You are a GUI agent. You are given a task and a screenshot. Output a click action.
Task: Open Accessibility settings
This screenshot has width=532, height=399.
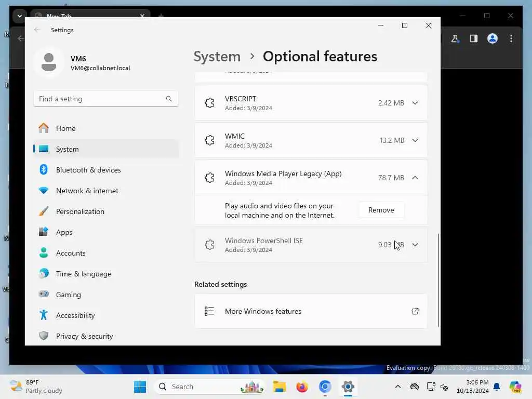[x=106, y=315]
